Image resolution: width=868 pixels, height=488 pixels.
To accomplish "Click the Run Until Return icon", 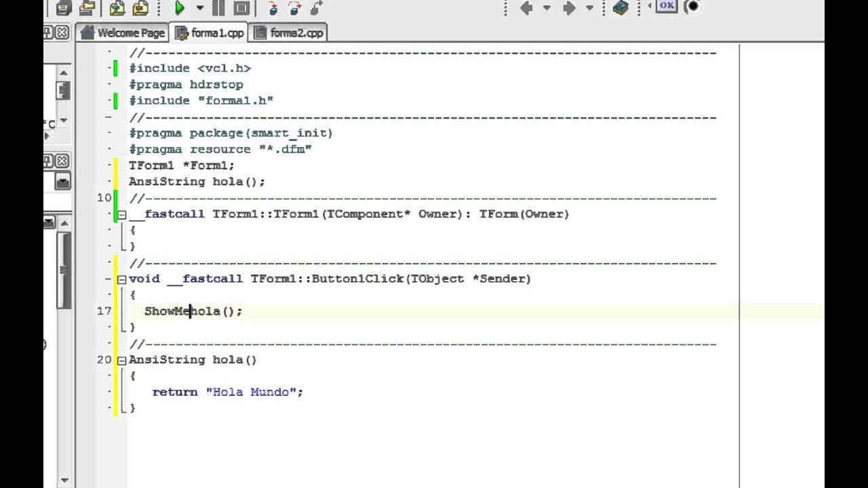I will click(x=317, y=8).
